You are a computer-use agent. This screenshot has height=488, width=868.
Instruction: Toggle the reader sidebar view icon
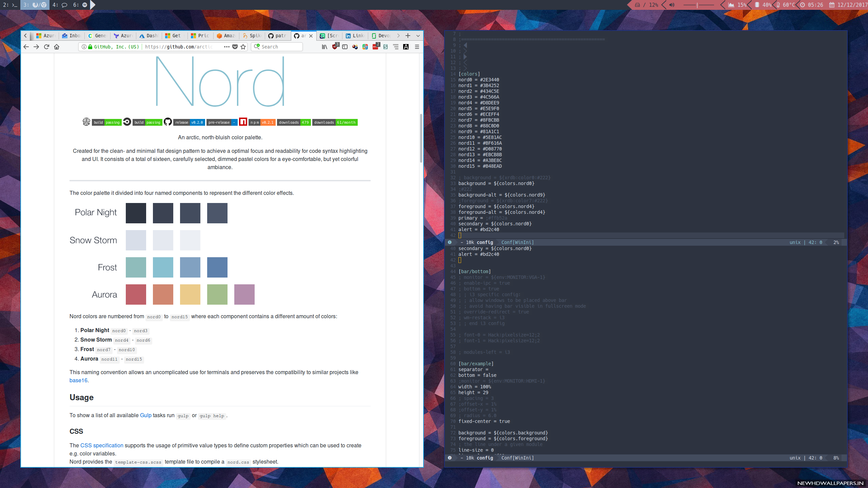345,47
